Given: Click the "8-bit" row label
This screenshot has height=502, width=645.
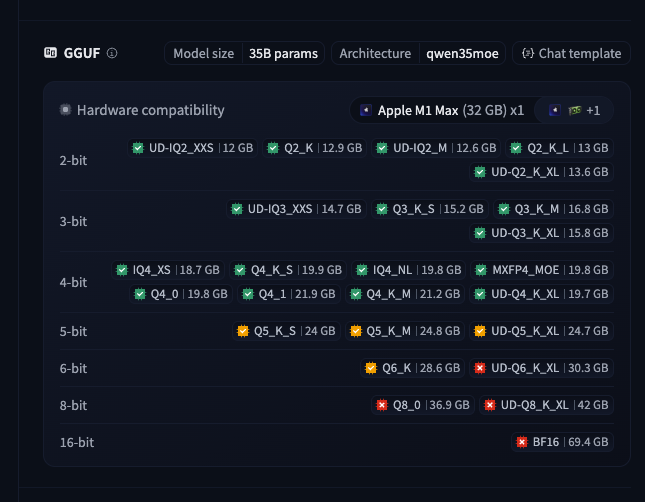Looking at the screenshot, I should [x=73, y=406].
